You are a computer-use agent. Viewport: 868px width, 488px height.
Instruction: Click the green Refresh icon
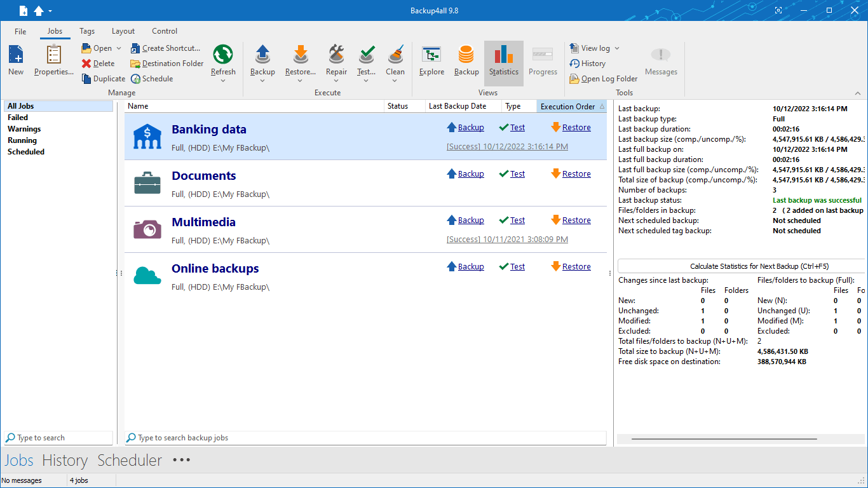223,55
